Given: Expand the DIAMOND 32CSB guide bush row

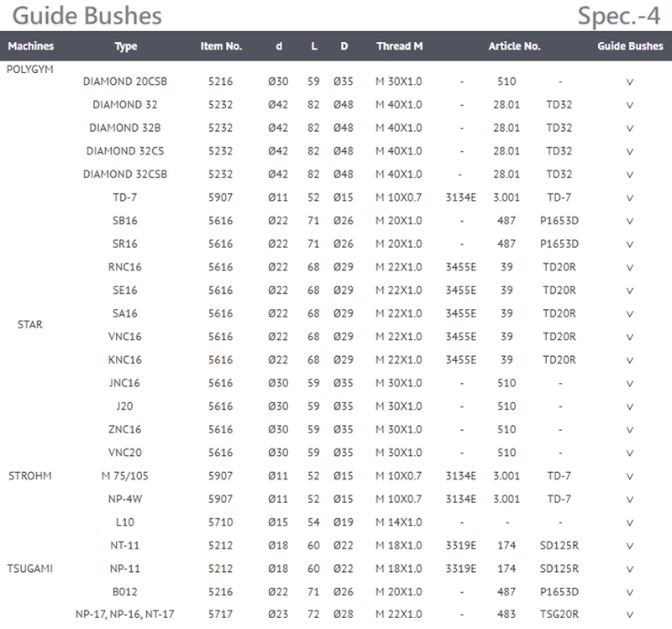Looking at the screenshot, I should 629,175.
